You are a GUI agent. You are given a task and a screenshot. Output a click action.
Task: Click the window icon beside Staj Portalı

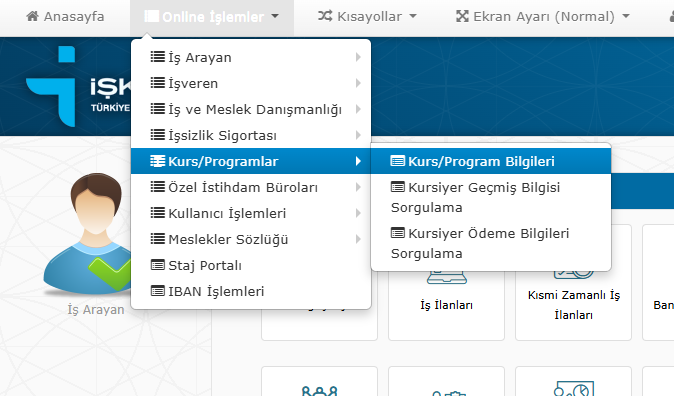[158, 265]
